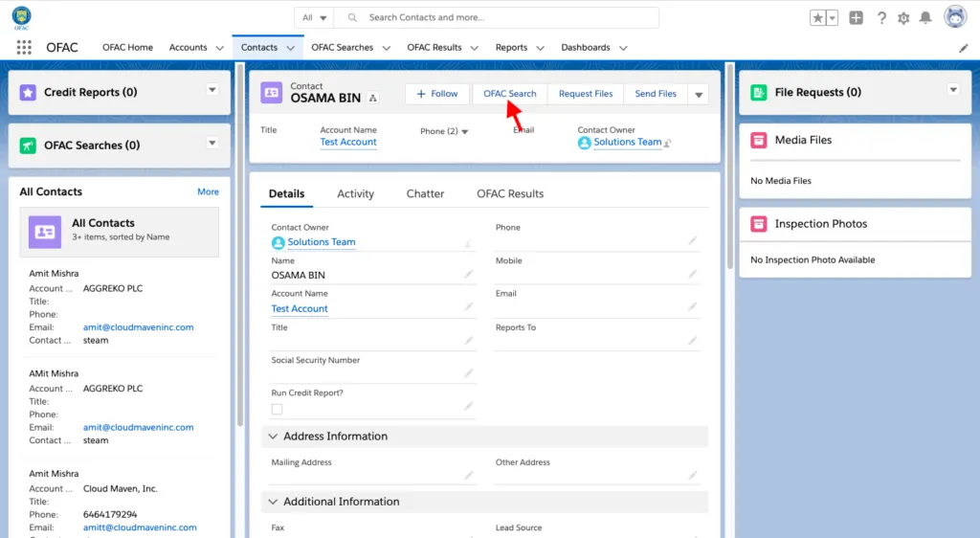Screen dimensions: 980x538
Task: Expand the OFAC Searches tab chevron
Action: pyautogui.click(x=387, y=48)
